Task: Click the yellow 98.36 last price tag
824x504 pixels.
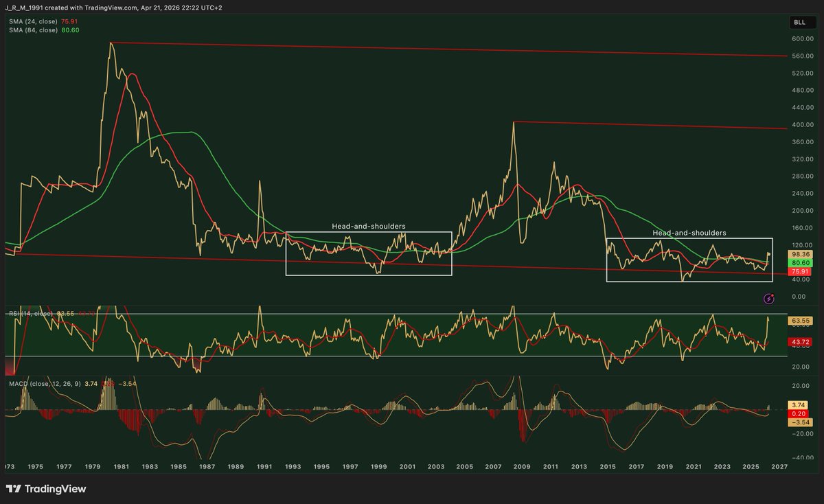Action: (801, 254)
